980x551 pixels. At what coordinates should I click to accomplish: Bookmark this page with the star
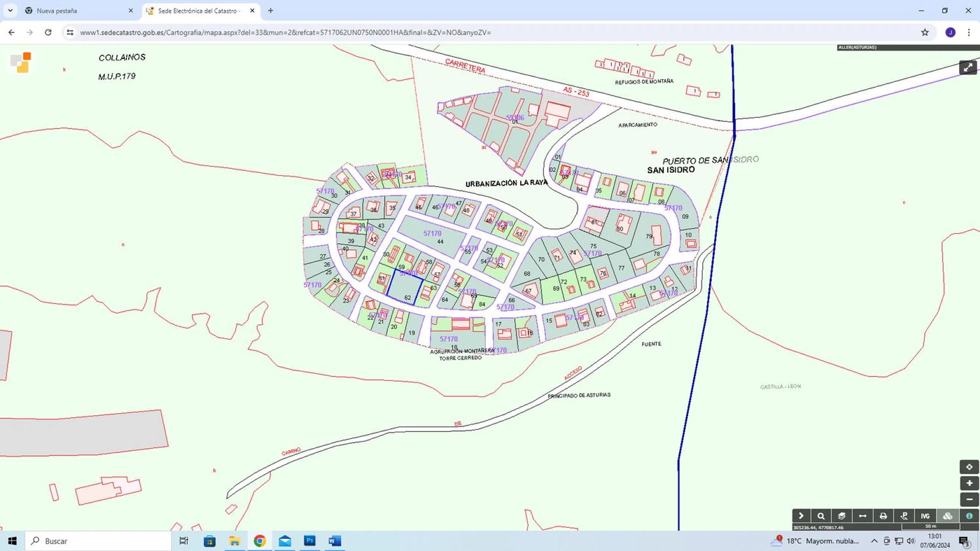925,32
